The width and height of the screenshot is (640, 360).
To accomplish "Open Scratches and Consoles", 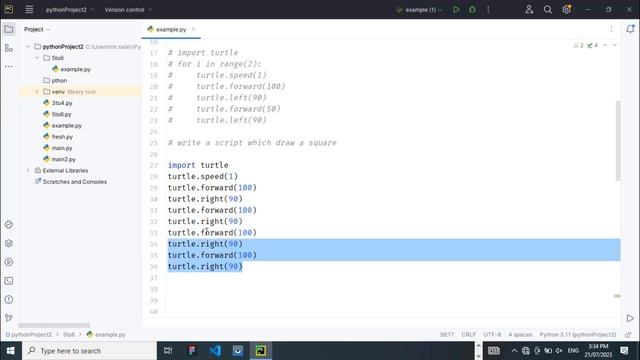I will pos(75,182).
